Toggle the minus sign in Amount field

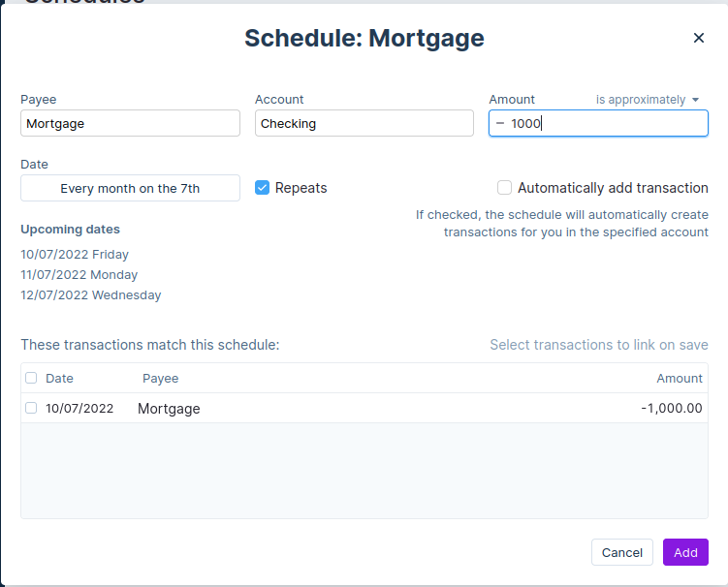point(500,123)
